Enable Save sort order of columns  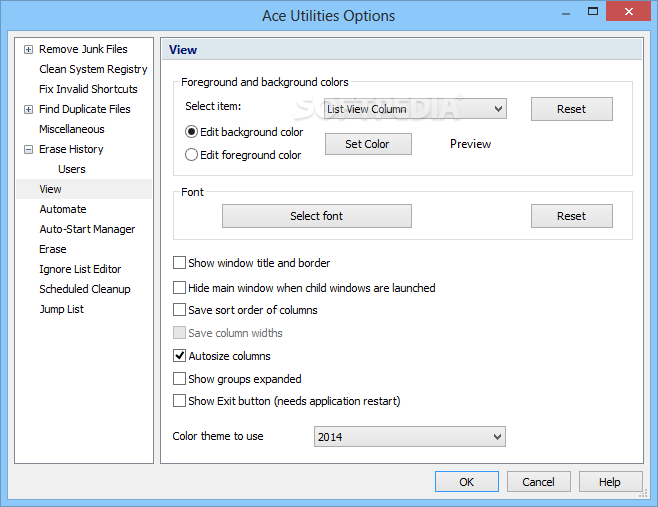pyautogui.click(x=179, y=310)
